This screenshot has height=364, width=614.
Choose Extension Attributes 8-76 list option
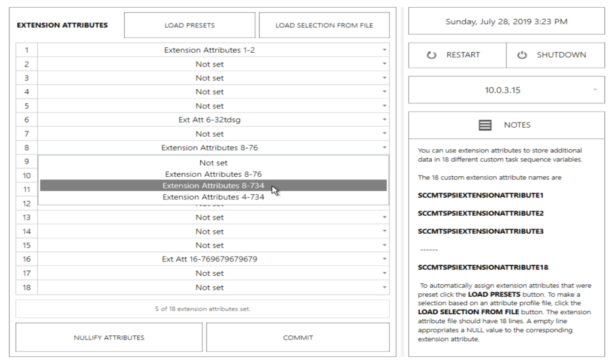pos(213,174)
